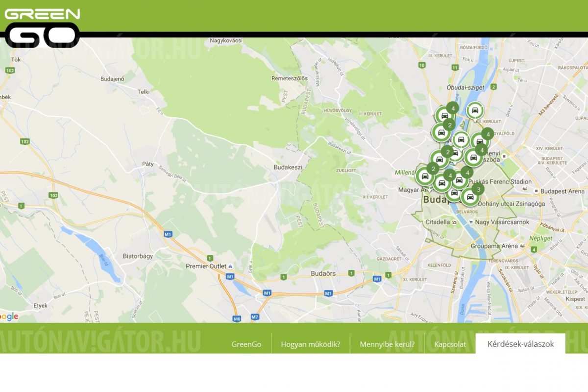Click the Nagy Vásárcsarnok marker icon
Image resolution: width=588 pixels, height=392 pixels.
coord(470,222)
